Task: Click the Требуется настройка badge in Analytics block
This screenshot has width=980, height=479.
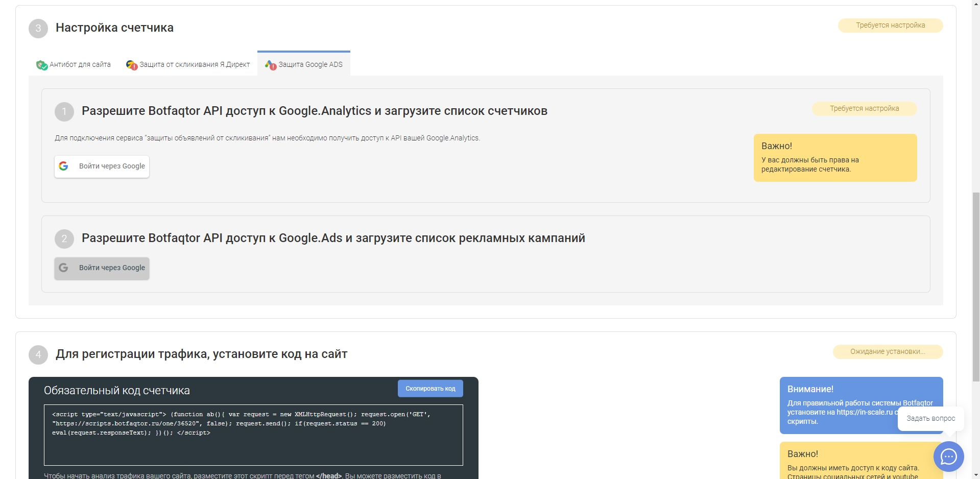Action: point(864,109)
